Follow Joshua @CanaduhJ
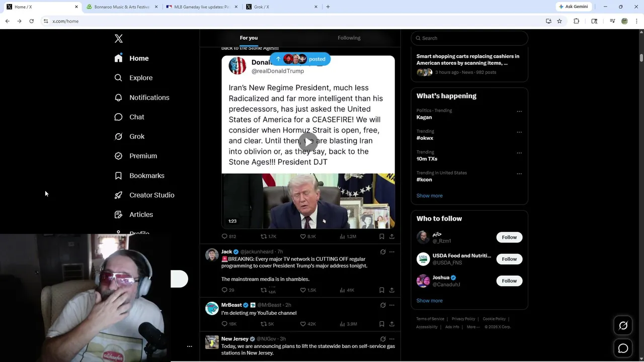The image size is (644, 362). click(509, 281)
